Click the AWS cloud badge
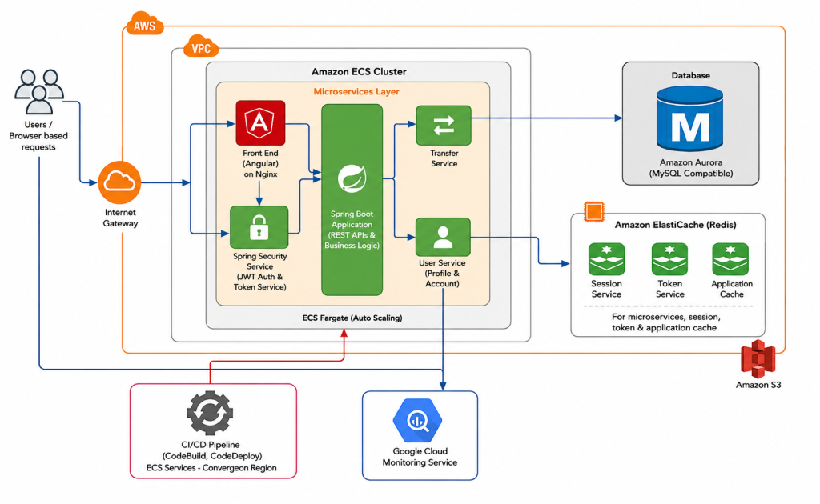This screenshot has width=820, height=504. click(145, 24)
